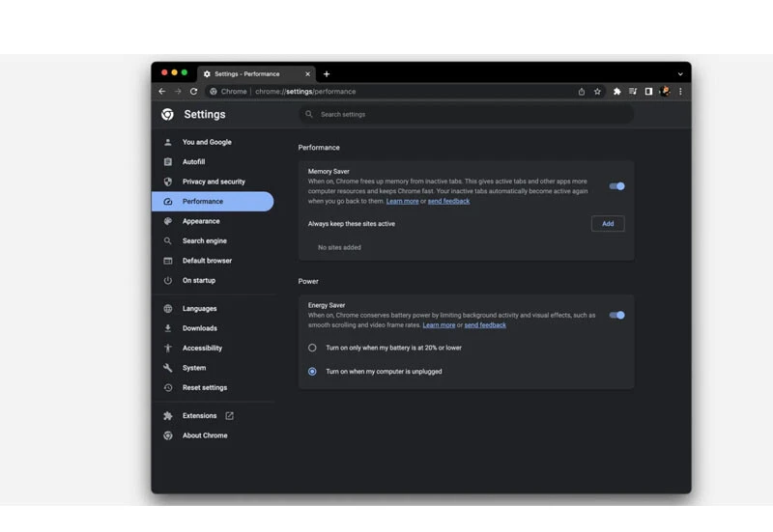Open the media controls queue icon
The height and width of the screenshot is (532, 773).
click(633, 92)
